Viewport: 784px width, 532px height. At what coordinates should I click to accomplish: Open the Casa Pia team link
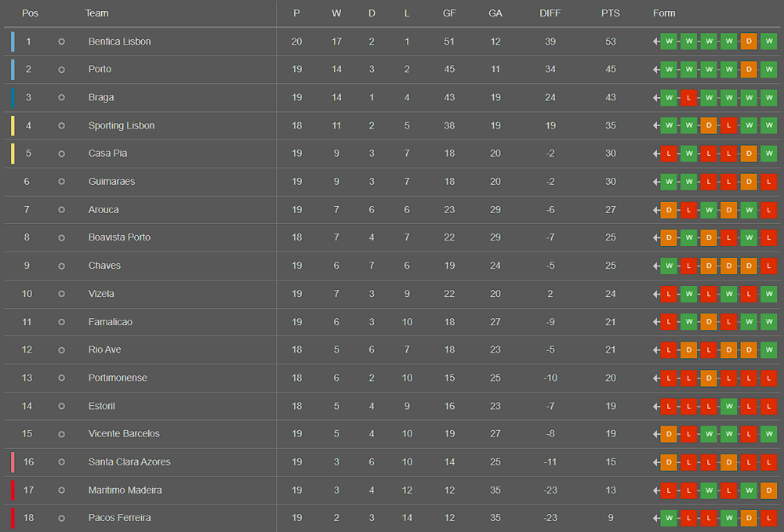click(107, 154)
